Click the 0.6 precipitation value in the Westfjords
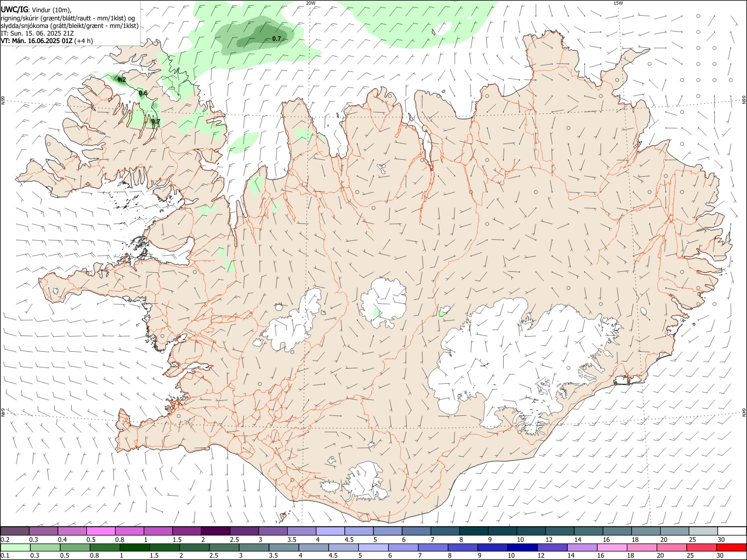This screenshot has height=560, width=747. click(x=143, y=93)
